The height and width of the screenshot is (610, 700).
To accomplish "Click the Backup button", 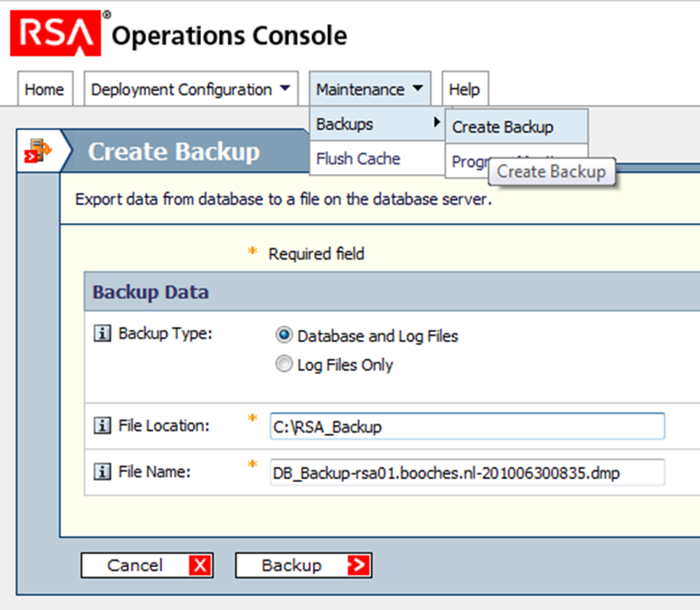I will tap(304, 566).
